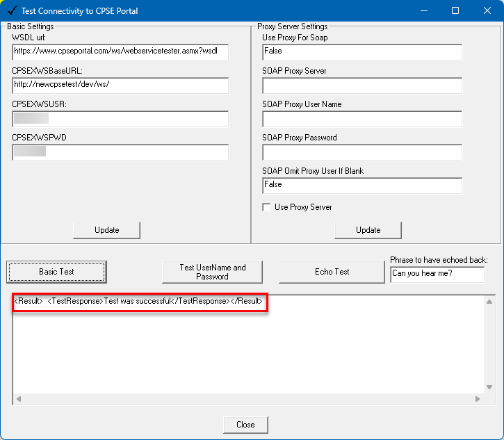Minimize the Test Connectivity window
Image resolution: width=504 pixels, height=440 pixels.
424,10
